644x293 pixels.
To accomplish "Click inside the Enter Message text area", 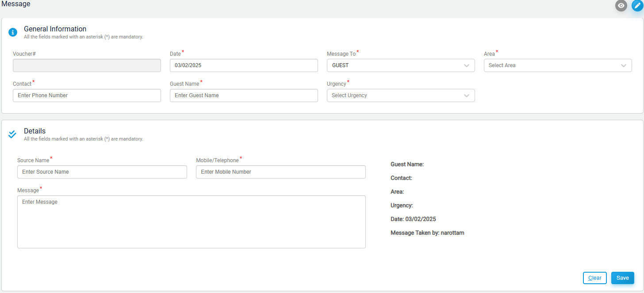I will pos(192,222).
